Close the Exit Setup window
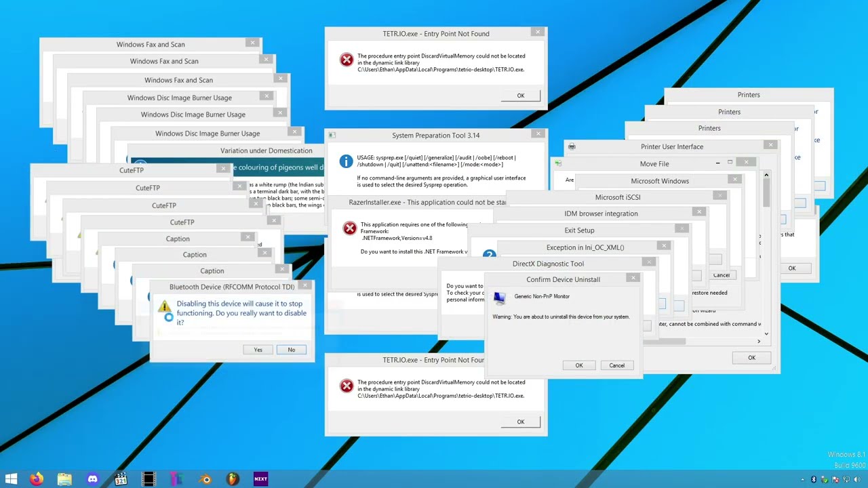 point(682,228)
